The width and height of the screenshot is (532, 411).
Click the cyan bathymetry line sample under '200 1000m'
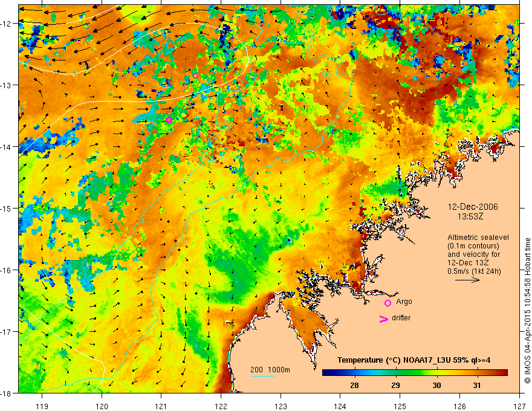[x=262, y=376]
